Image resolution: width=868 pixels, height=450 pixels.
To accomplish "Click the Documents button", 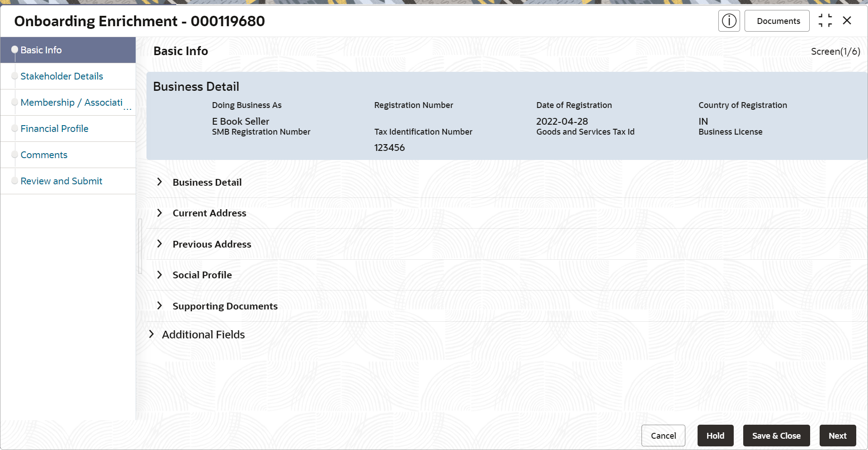I will point(778,21).
